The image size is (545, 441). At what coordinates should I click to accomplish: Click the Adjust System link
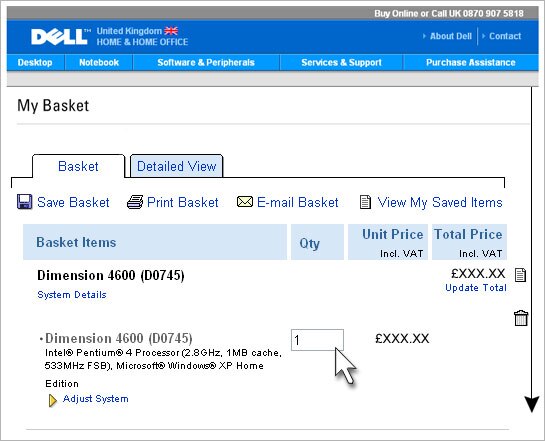coord(96,399)
